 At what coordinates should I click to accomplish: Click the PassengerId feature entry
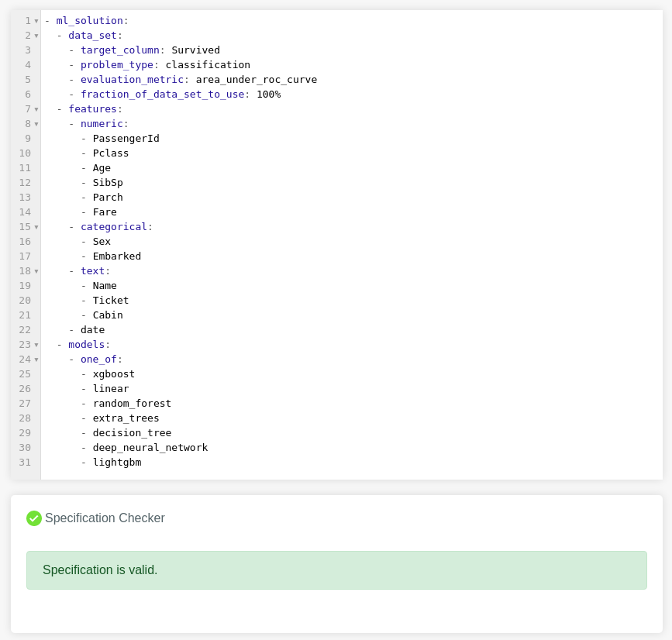click(x=126, y=139)
